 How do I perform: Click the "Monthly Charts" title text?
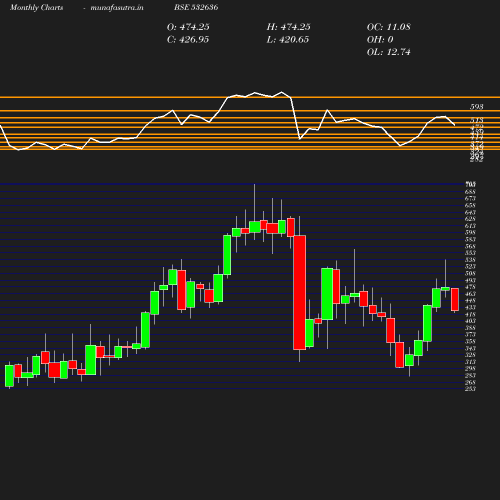pos(36,7)
